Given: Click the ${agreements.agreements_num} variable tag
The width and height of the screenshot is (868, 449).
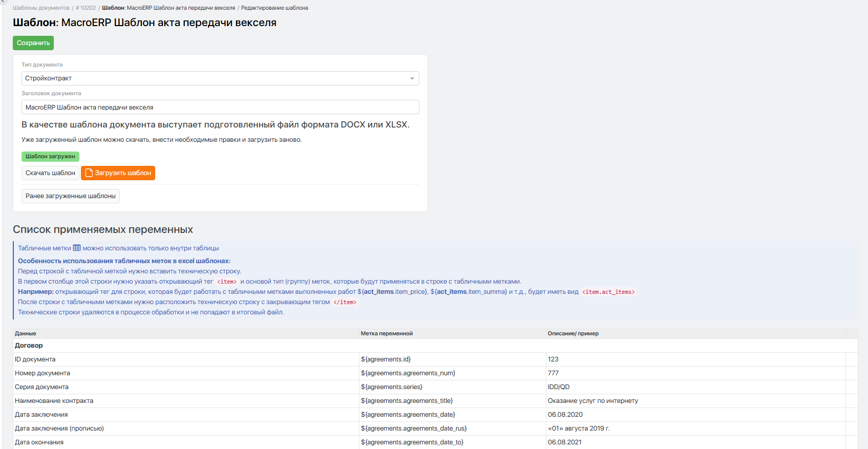Looking at the screenshot, I should pos(408,373).
